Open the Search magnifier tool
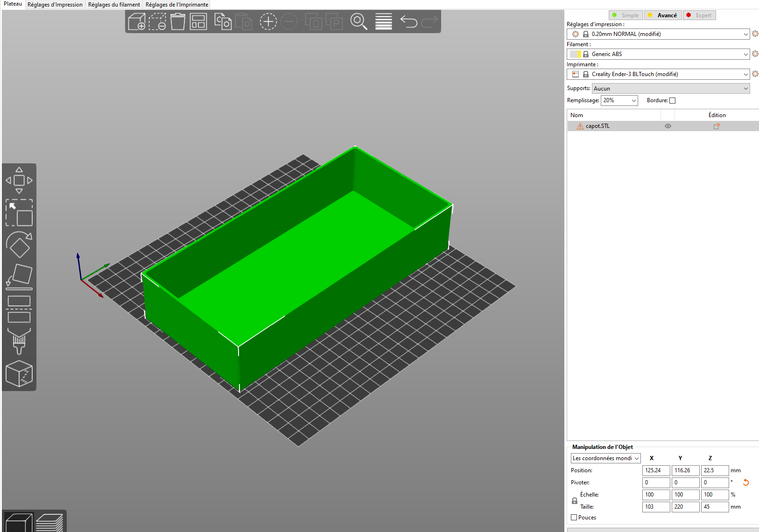Viewport: 759px width, 532px height. 358,22
